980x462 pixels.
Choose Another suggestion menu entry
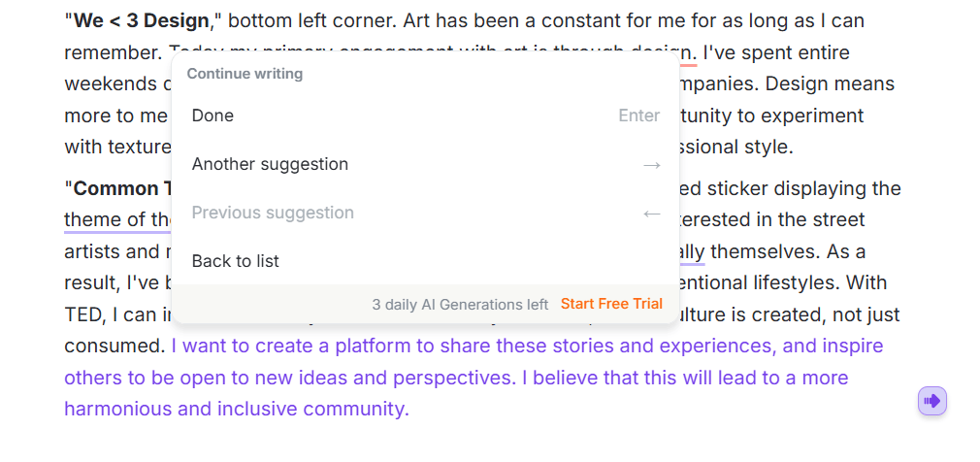pos(270,164)
